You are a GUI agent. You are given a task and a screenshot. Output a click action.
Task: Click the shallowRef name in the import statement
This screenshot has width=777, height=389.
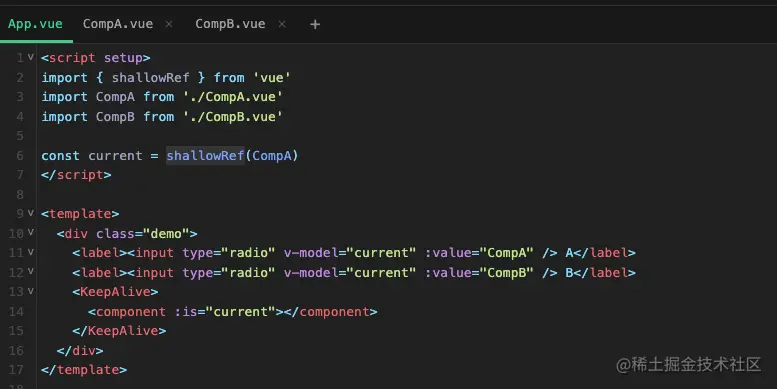coord(150,78)
